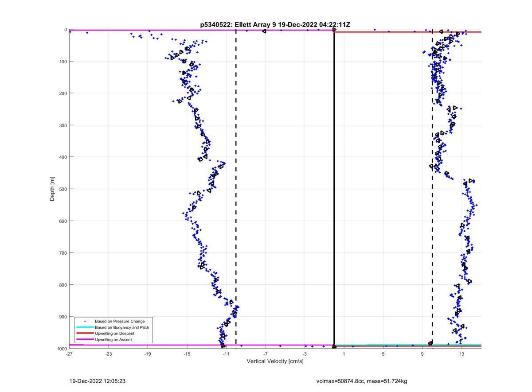The width and height of the screenshot is (532, 392).
Task: Click y-axis tick label 400
Action: pyautogui.click(x=63, y=157)
